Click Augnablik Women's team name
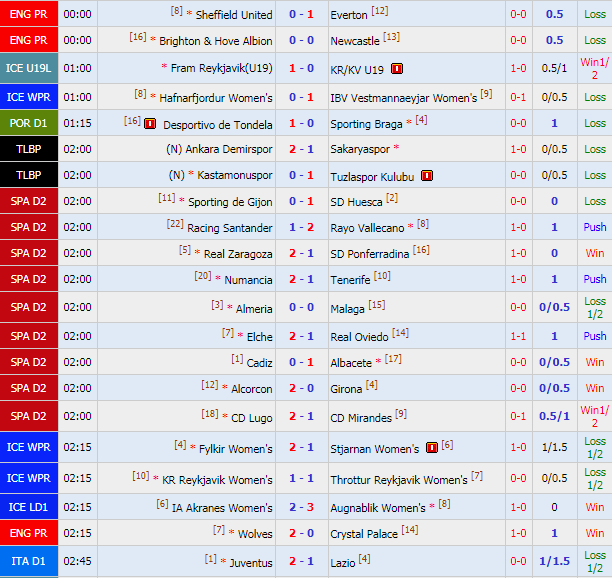Viewport: 612px width, 578px height. pos(378,508)
